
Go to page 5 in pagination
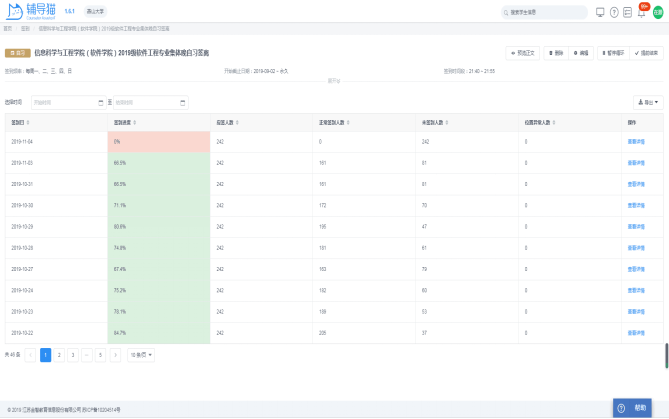pyautogui.click(x=100, y=355)
